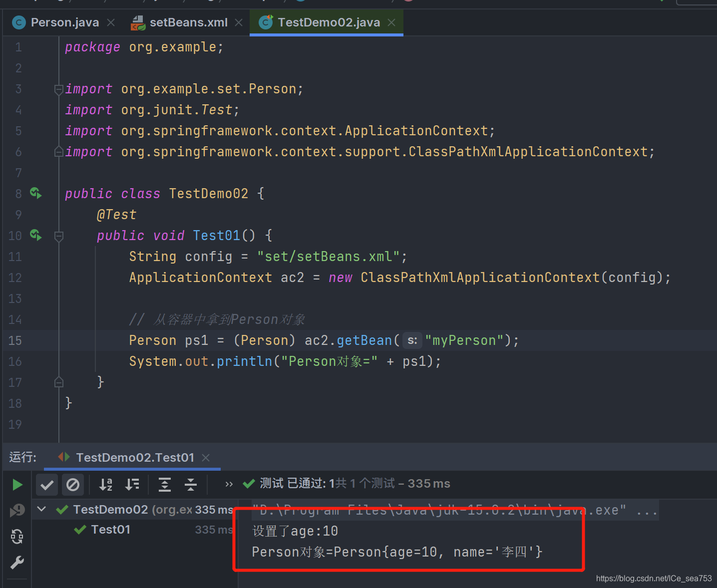Close the TestDemo02.java tab

coord(391,22)
